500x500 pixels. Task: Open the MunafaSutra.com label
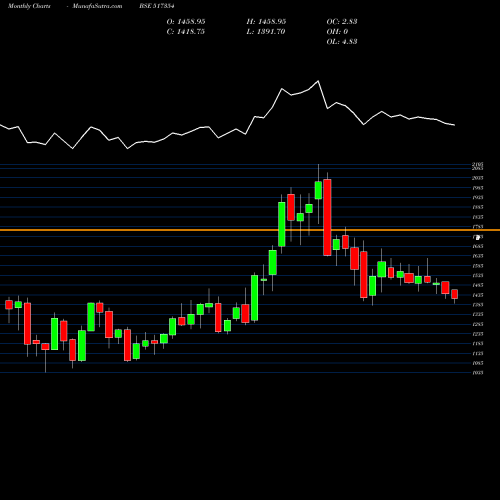click(x=97, y=6)
